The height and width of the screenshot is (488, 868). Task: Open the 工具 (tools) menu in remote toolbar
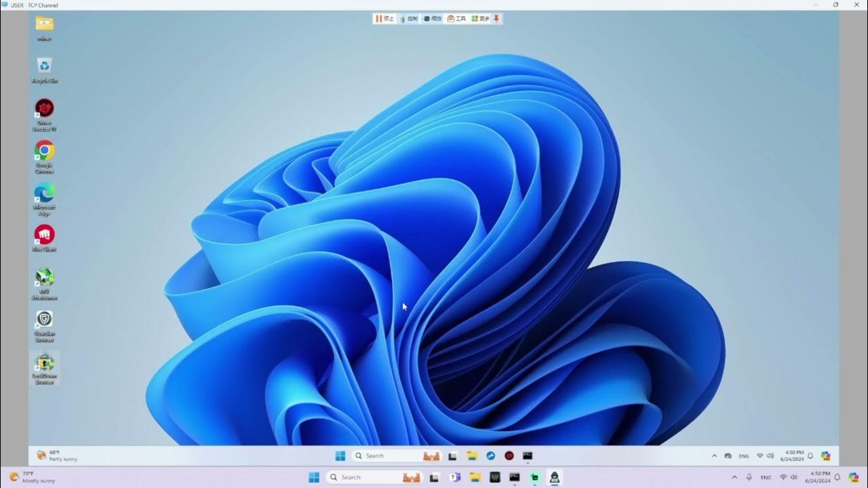click(456, 19)
